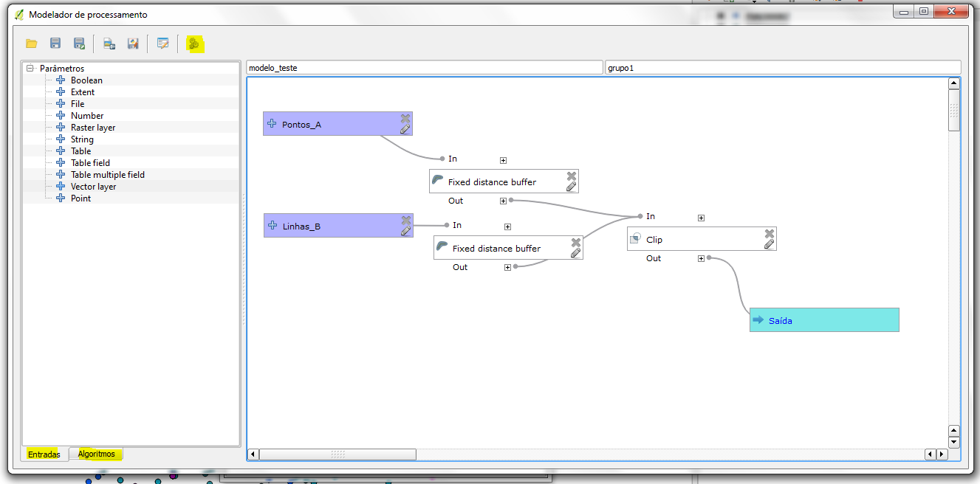Click the model name field containing modelo_teste

coord(425,68)
